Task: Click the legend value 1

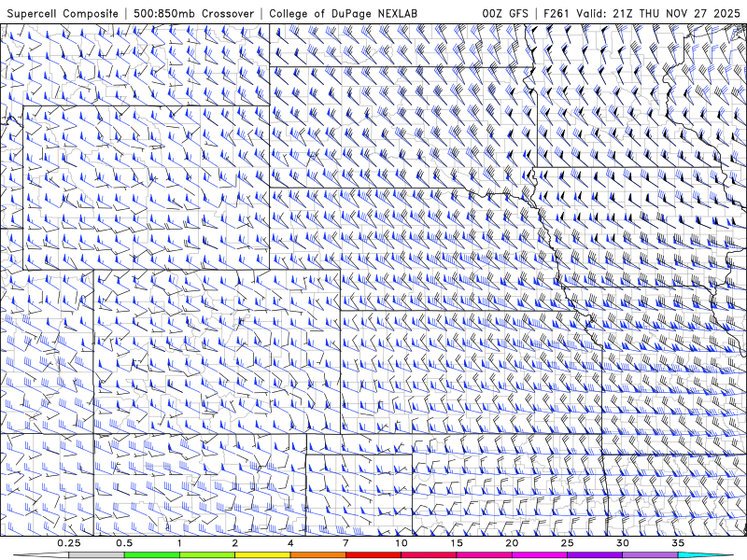Action: [179, 543]
